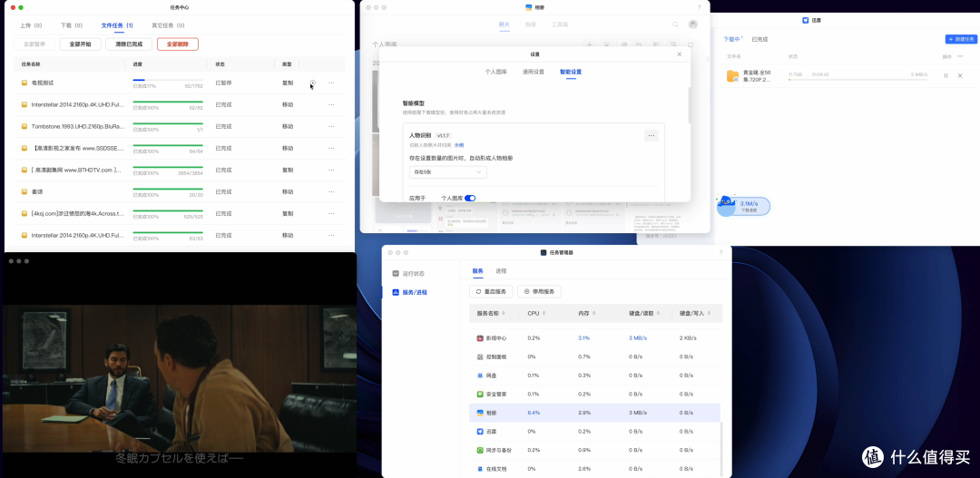Screen dimensions: 980x478
Task: Select the 迅雷 service row icon
Action: [480, 431]
